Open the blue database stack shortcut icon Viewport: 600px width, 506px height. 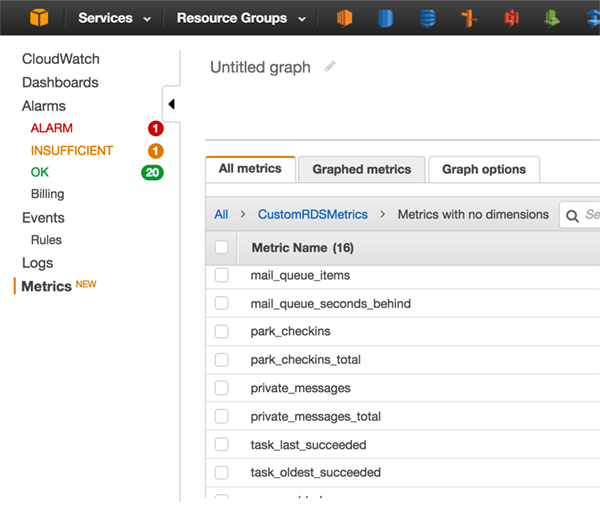[428, 18]
